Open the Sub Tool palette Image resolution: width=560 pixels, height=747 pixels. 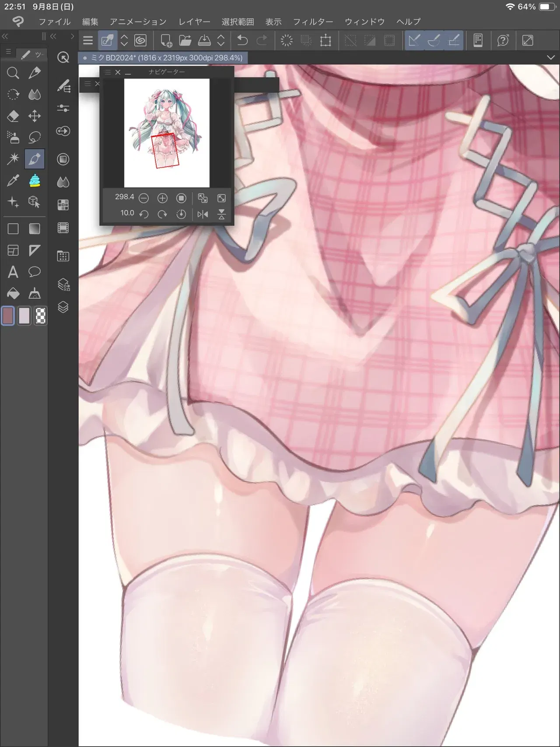63,86
